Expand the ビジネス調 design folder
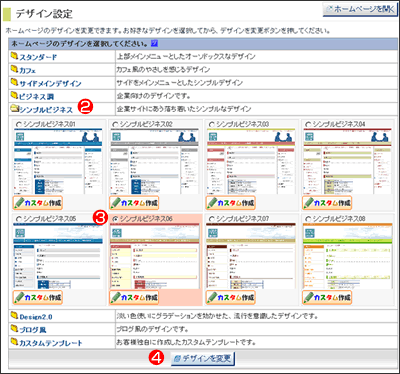400x374 pixels. [x=36, y=97]
